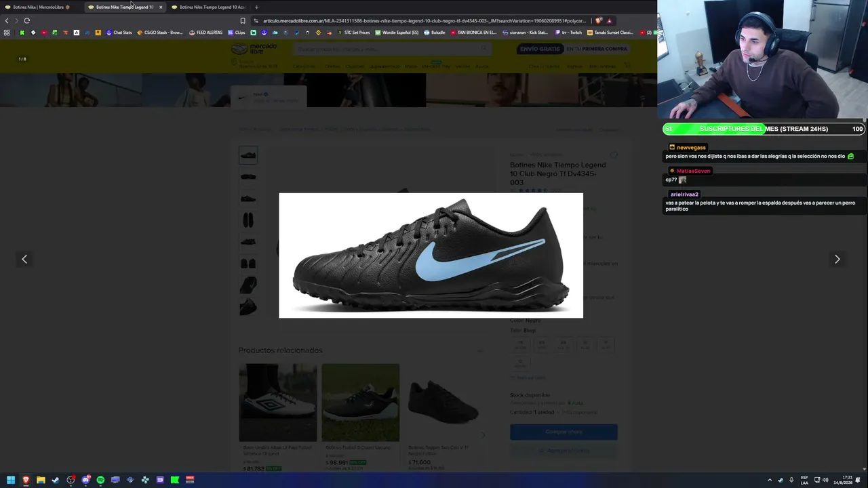Open the Clips bookmark

pyautogui.click(x=237, y=33)
